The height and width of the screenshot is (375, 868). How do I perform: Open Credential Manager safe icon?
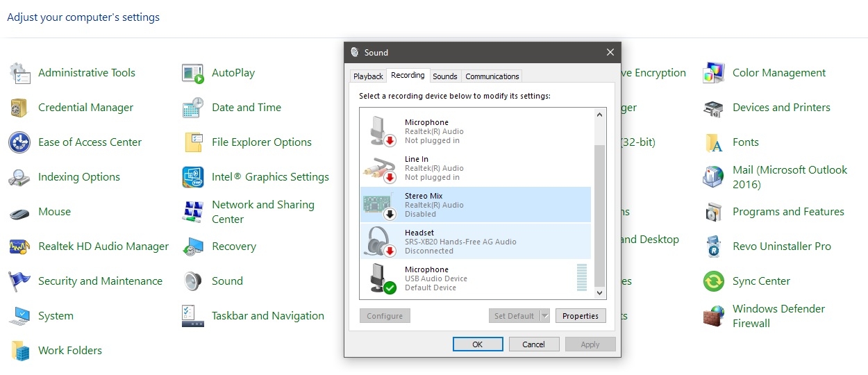pyautogui.click(x=19, y=108)
